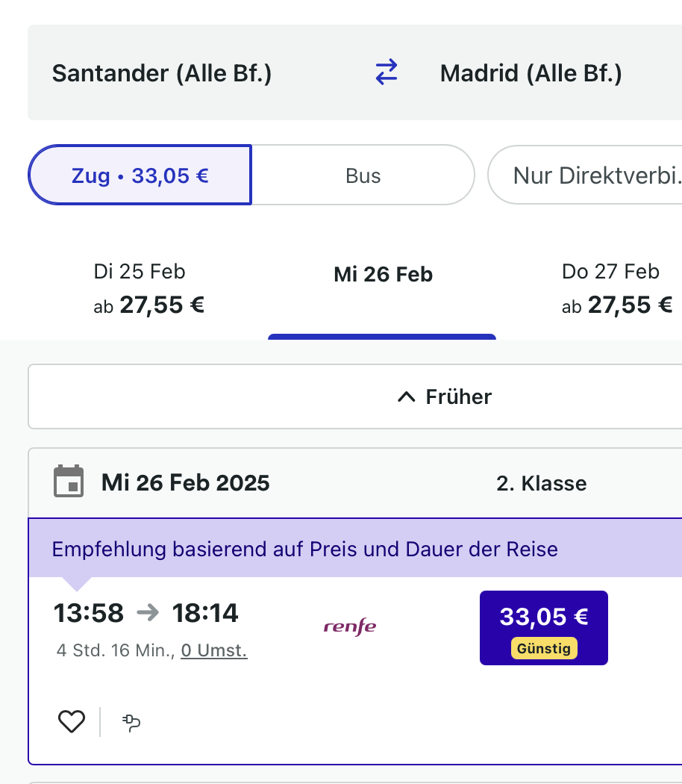Pick the Do 27 Feb date
Viewport: 682px width, 784px height.
pyautogui.click(x=616, y=288)
